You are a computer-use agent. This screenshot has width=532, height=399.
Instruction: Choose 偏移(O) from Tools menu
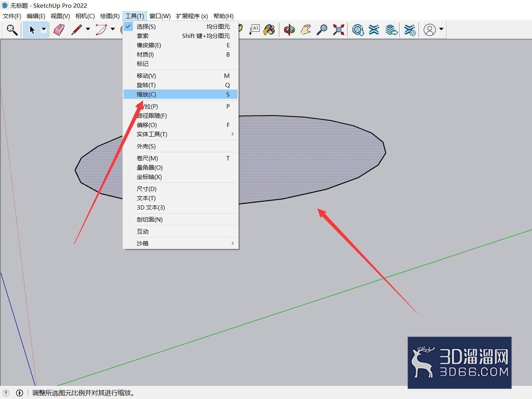coord(181,125)
